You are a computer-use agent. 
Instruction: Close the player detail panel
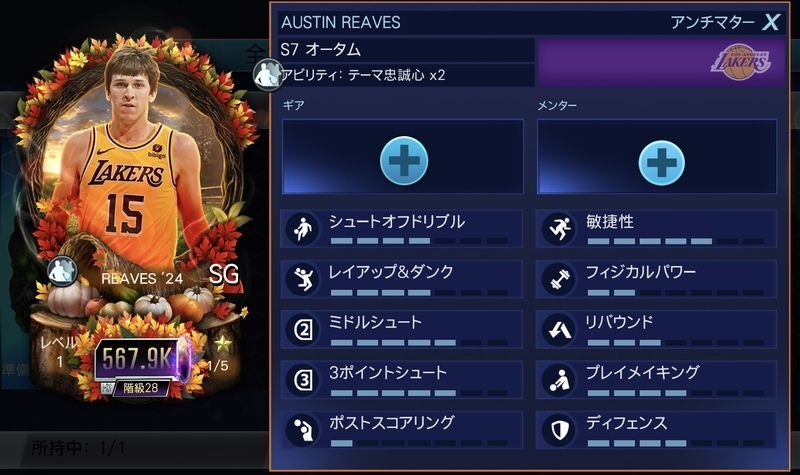[x=770, y=22]
